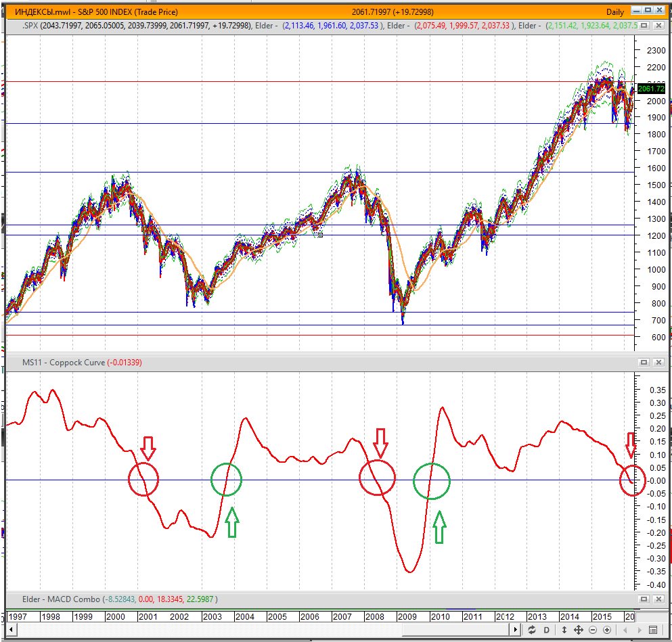This screenshot has height=642, width=672.
Task: Click the vertical rescale arrows icon
Action: point(564,630)
